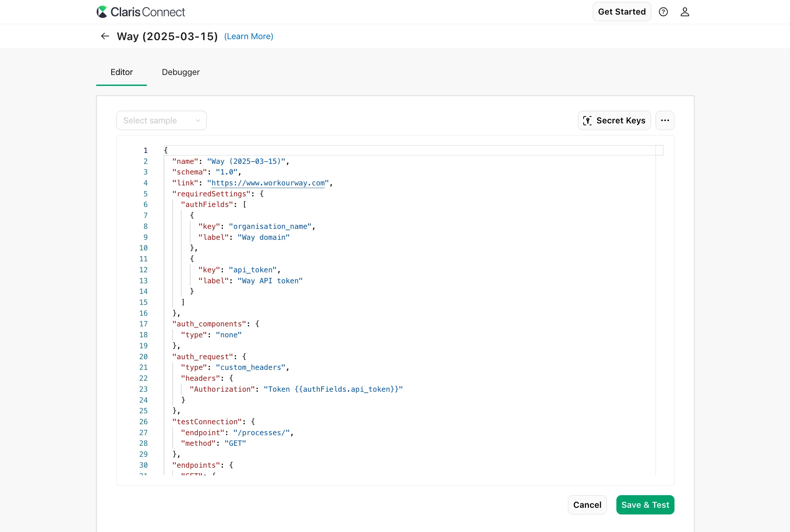Viewport: 790px width, 532px height.
Task: Click the back arrow next to the title
Action: [104, 36]
